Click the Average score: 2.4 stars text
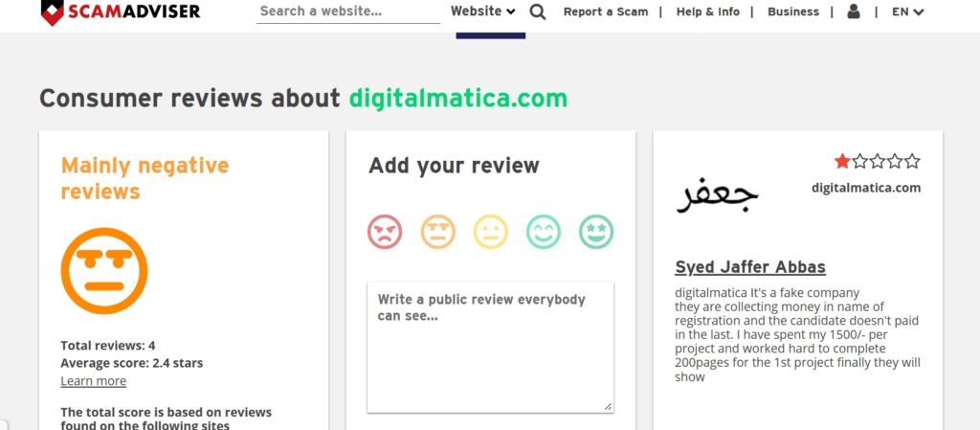This screenshot has width=980, height=430. tap(132, 363)
